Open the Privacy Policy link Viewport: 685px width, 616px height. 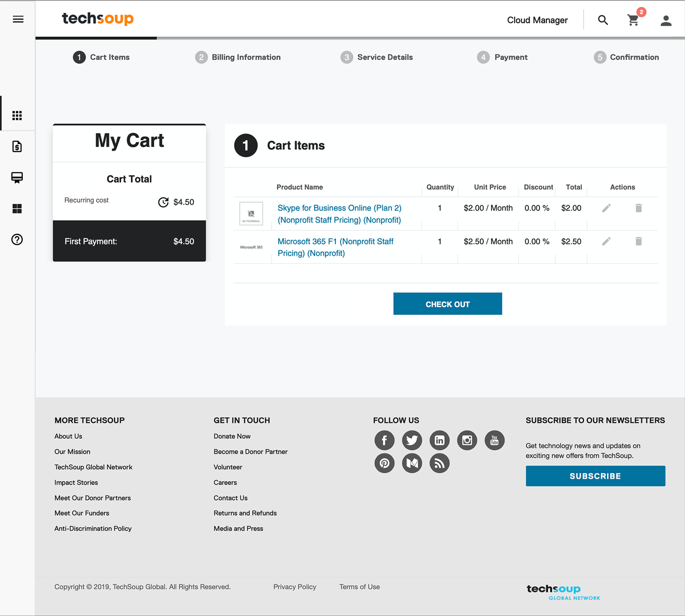295,587
